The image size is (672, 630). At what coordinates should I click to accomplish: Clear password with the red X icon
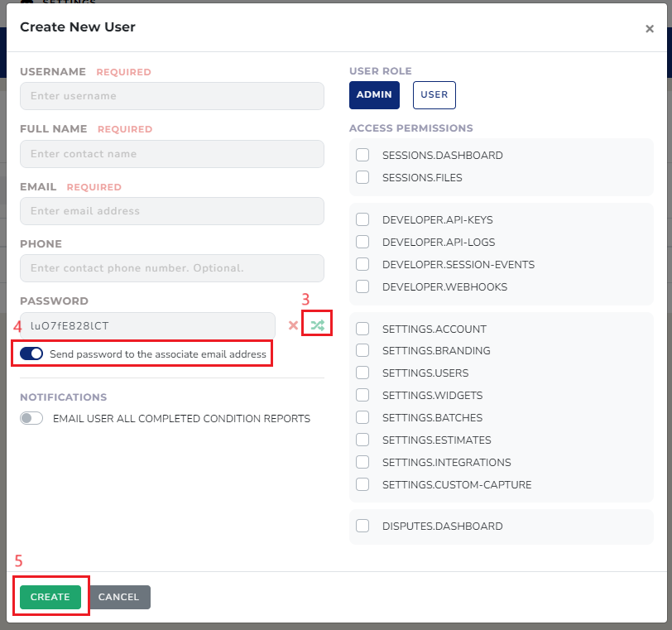point(292,325)
